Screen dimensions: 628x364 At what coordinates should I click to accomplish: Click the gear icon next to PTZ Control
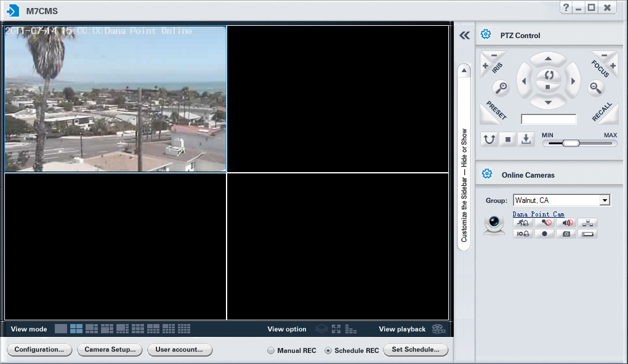coord(486,34)
